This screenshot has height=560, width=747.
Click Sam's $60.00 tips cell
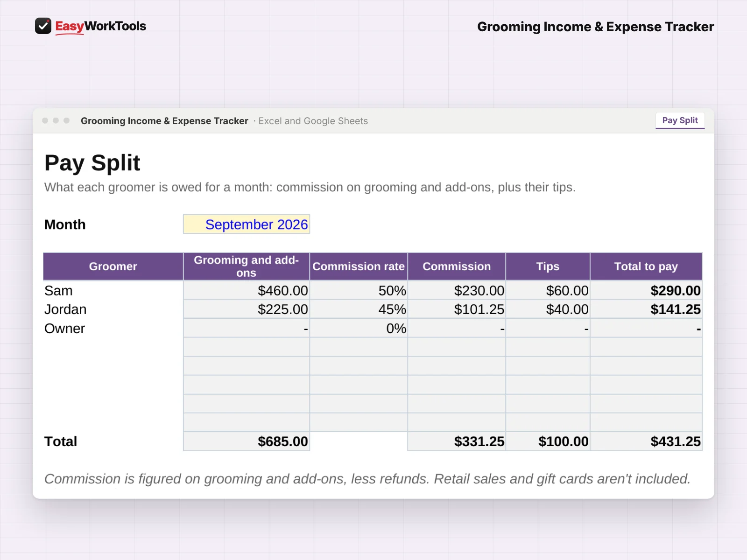point(548,291)
